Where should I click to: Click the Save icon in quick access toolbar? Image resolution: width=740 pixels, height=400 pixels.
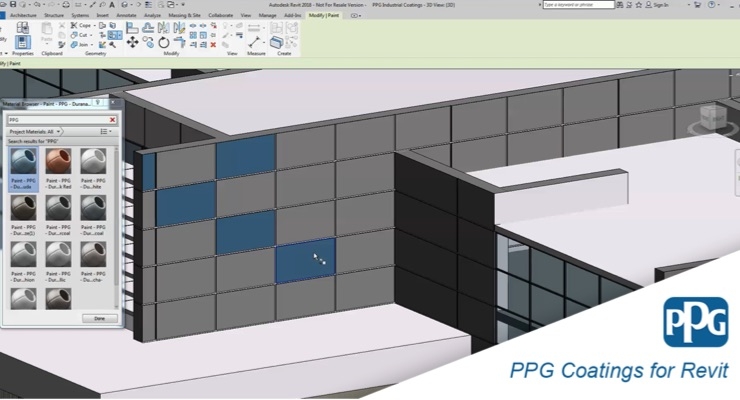pos(13,5)
